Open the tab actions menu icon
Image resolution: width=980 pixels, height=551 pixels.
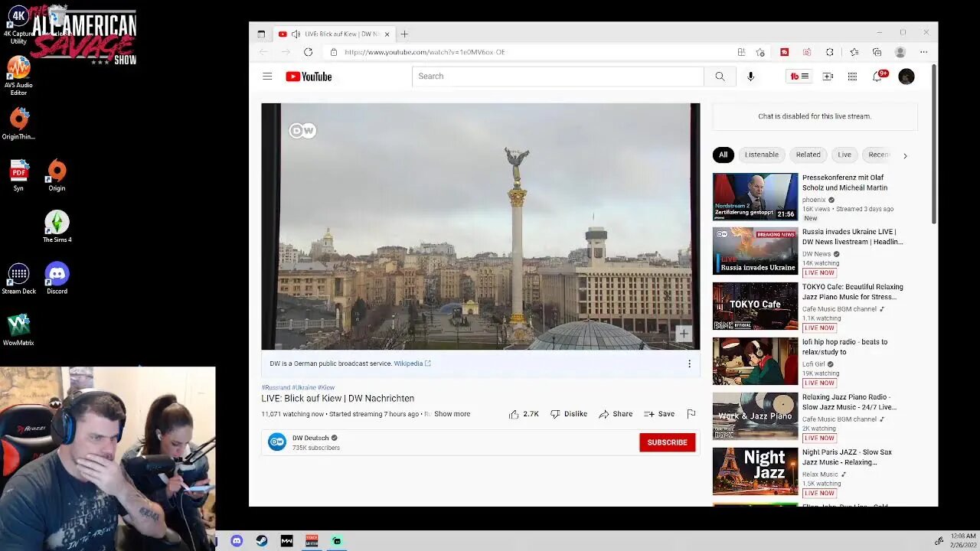click(x=261, y=34)
